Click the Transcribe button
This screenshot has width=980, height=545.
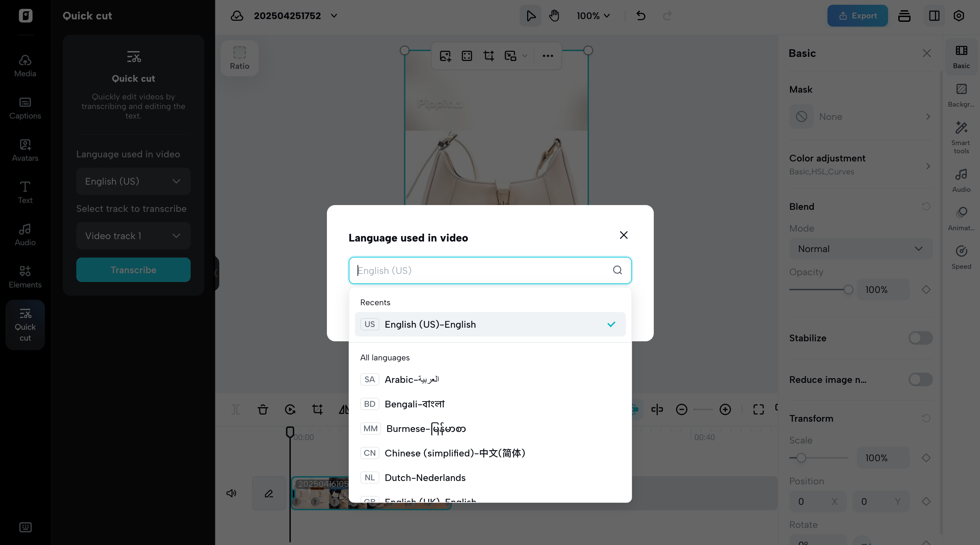[133, 270]
